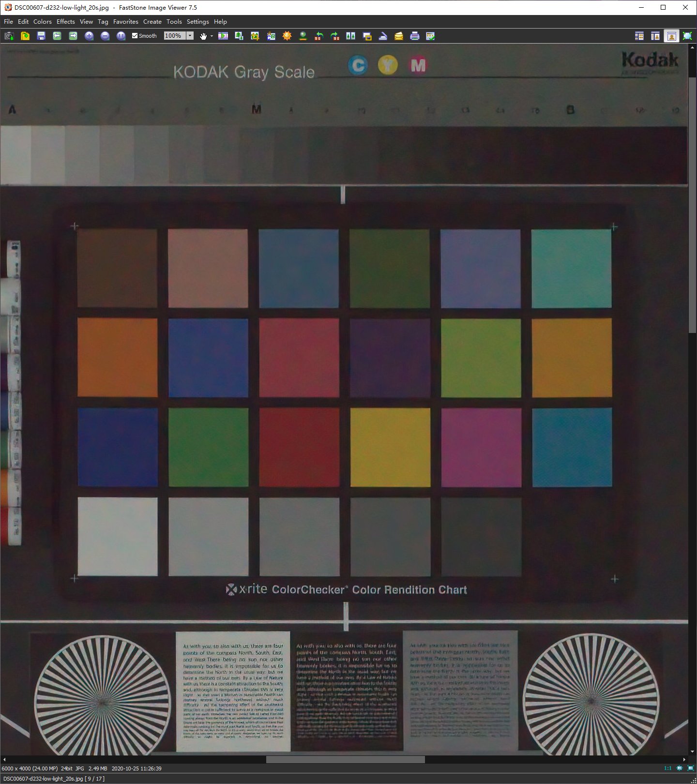697x784 pixels.
Task: Click the horizontal scrollbar left arrow
Action: pos(4,759)
